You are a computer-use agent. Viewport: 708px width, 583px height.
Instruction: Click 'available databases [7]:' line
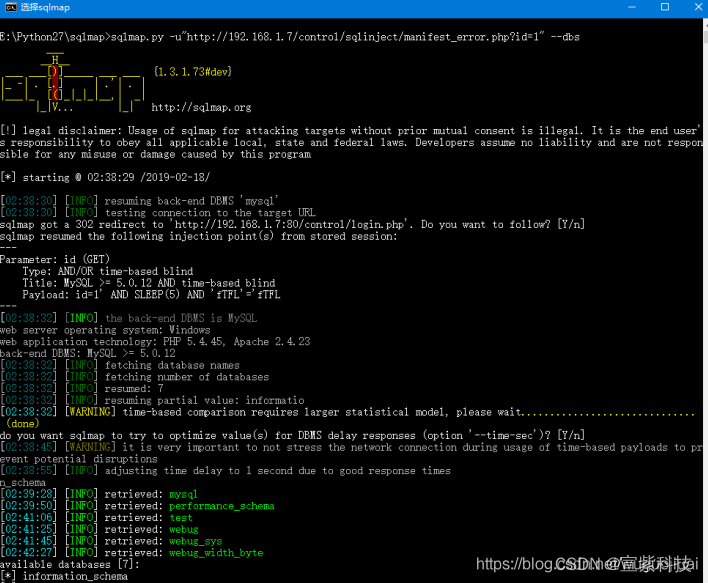tap(70, 565)
